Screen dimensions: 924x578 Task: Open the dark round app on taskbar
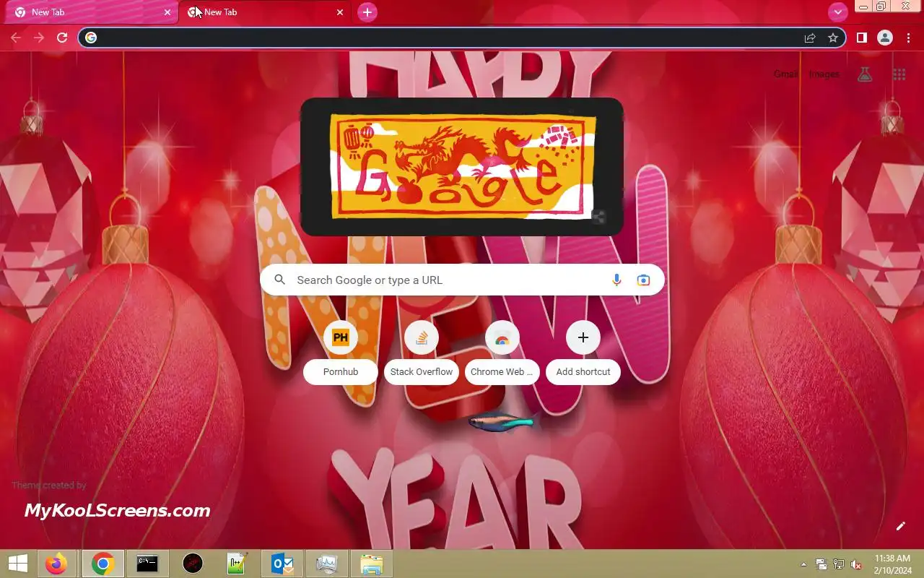pyautogui.click(x=193, y=564)
